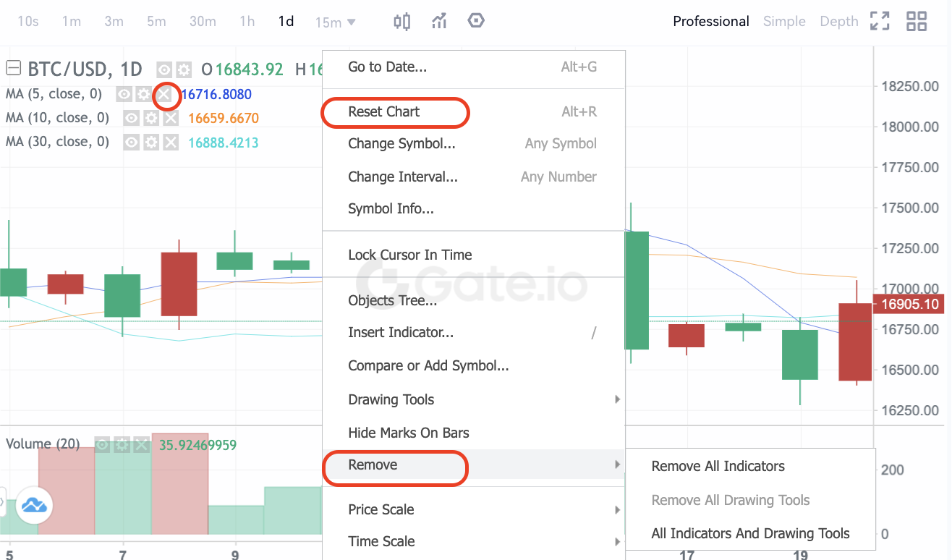The height and width of the screenshot is (560, 952).
Task: Hide the MA 5 indicator line
Action: click(x=124, y=94)
